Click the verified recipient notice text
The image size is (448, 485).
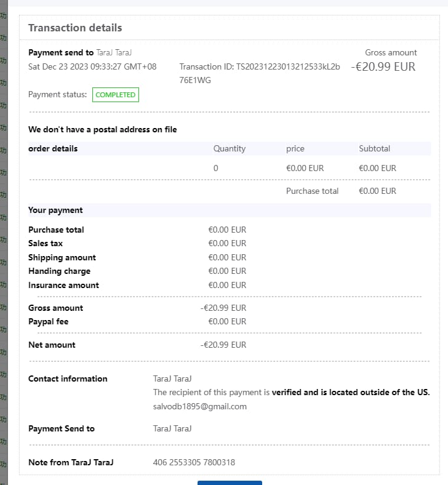pos(291,392)
